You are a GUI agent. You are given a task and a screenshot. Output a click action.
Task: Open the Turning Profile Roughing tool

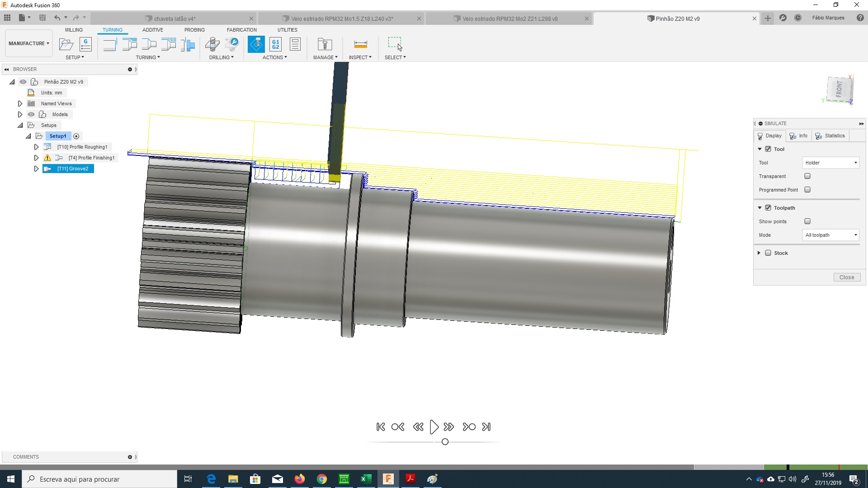tap(130, 44)
